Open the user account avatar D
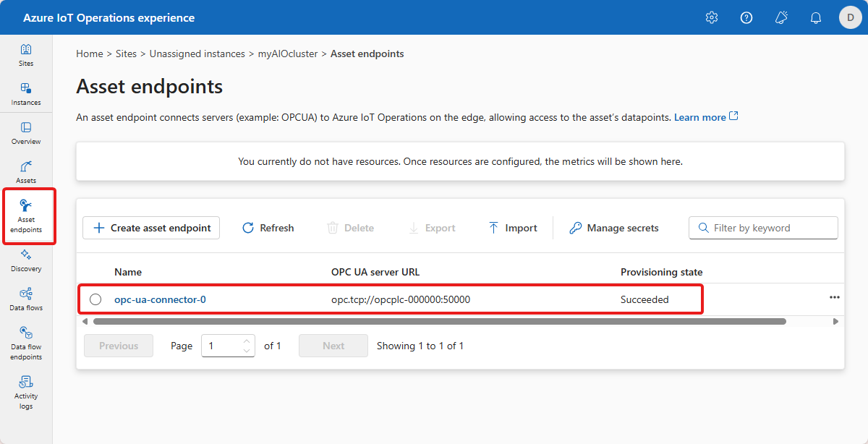Image resolution: width=868 pixels, height=444 pixels. tap(851, 17)
